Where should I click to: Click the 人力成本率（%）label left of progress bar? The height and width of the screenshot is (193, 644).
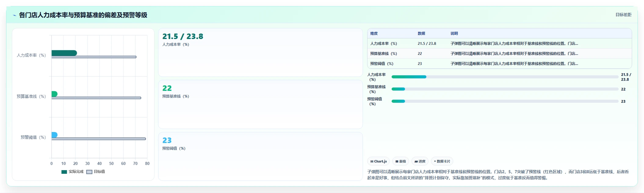376,77
